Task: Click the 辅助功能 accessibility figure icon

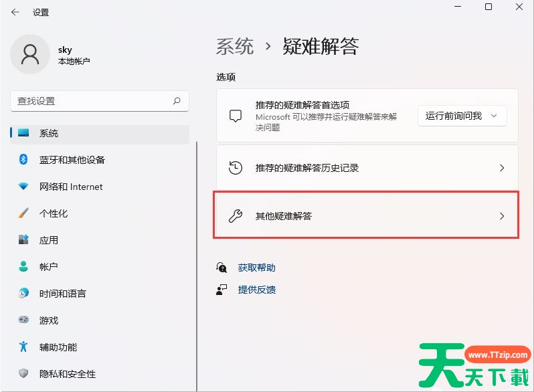Action: tap(23, 347)
